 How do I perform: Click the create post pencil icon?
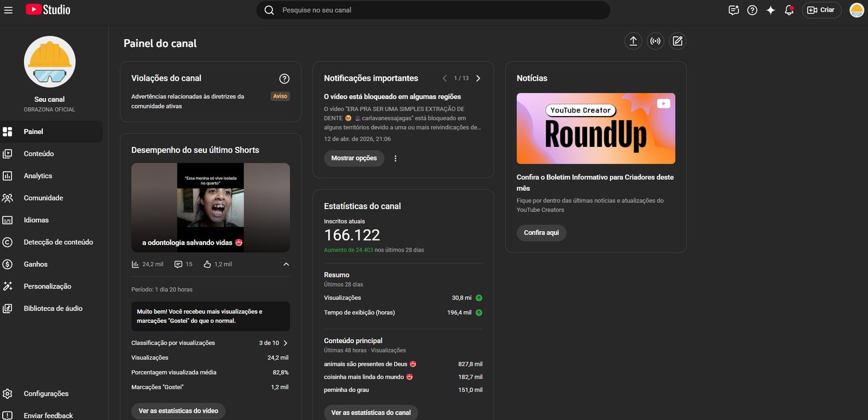(678, 41)
